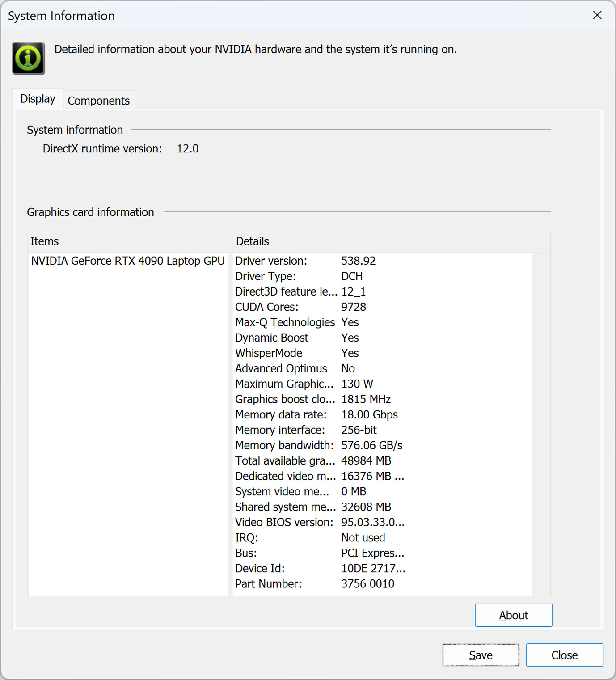Image resolution: width=616 pixels, height=680 pixels.
Task: Select the Max-Q Technologies row
Action: pos(382,322)
